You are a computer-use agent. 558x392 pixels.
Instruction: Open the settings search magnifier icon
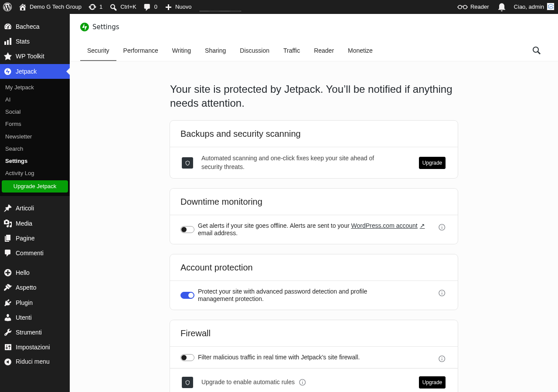(x=537, y=51)
